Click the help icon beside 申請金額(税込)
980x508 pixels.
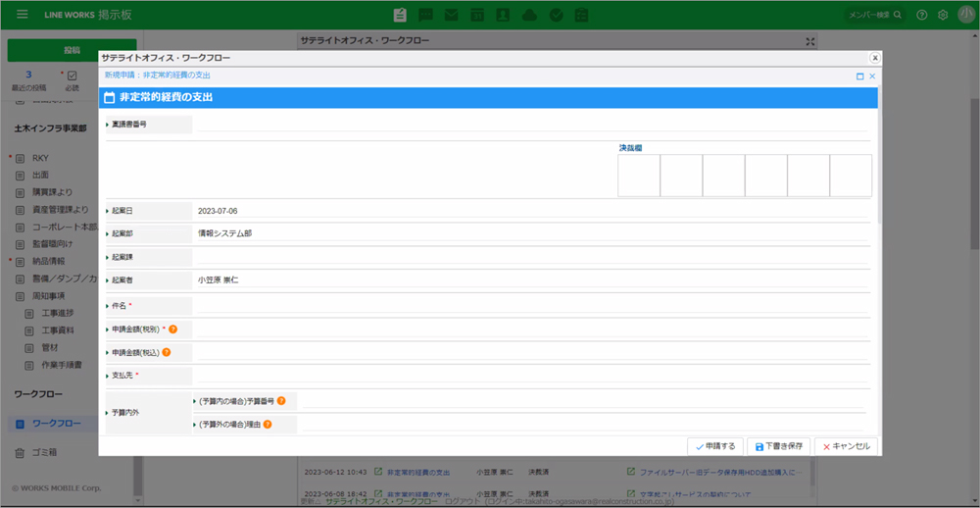(167, 352)
